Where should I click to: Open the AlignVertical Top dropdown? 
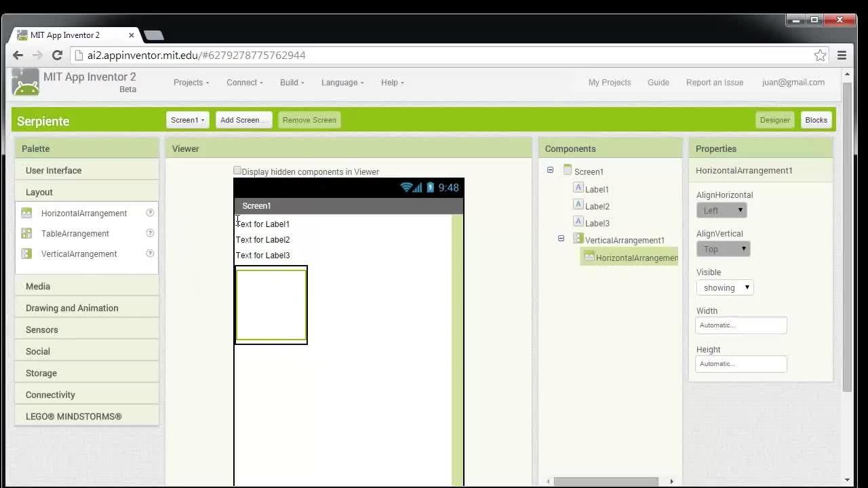pos(723,249)
